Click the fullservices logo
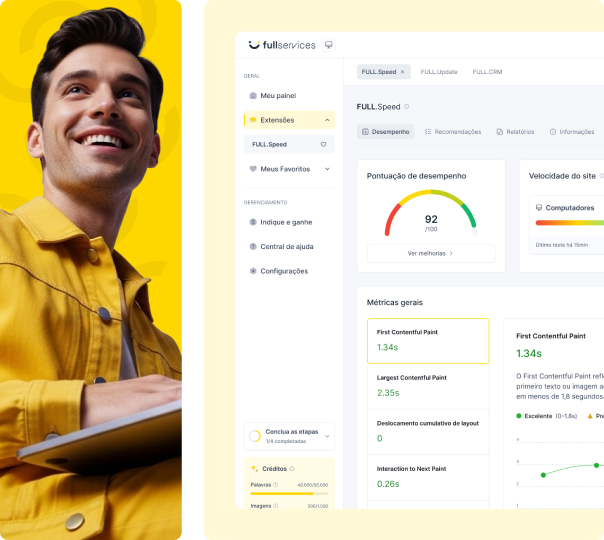This screenshot has width=604, height=540. [x=281, y=45]
